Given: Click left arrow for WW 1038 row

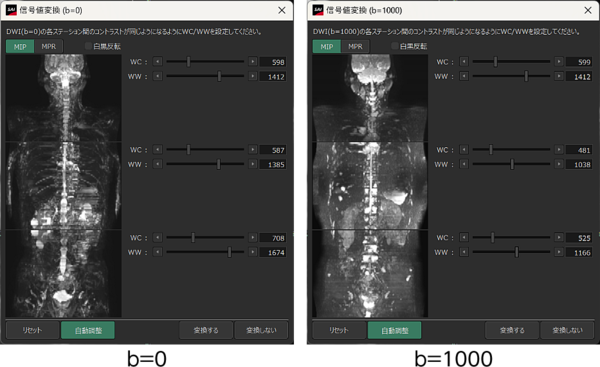Looking at the screenshot, I should (x=464, y=164).
